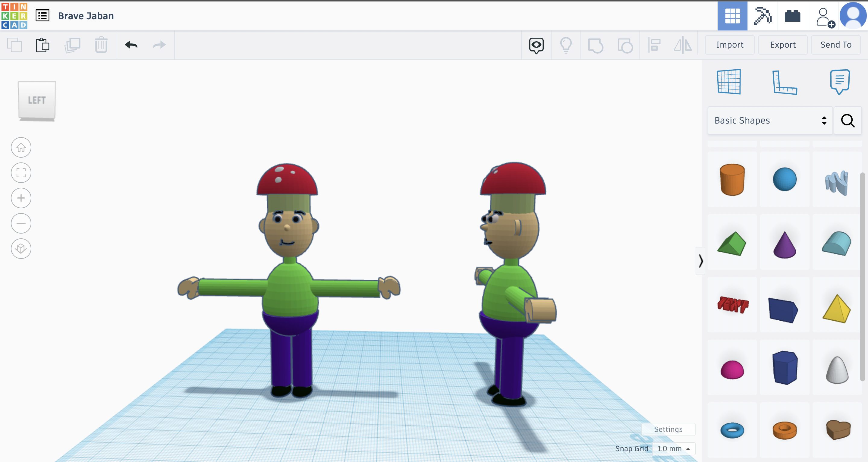Open the Tinkercad logo home link

pos(14,16)
